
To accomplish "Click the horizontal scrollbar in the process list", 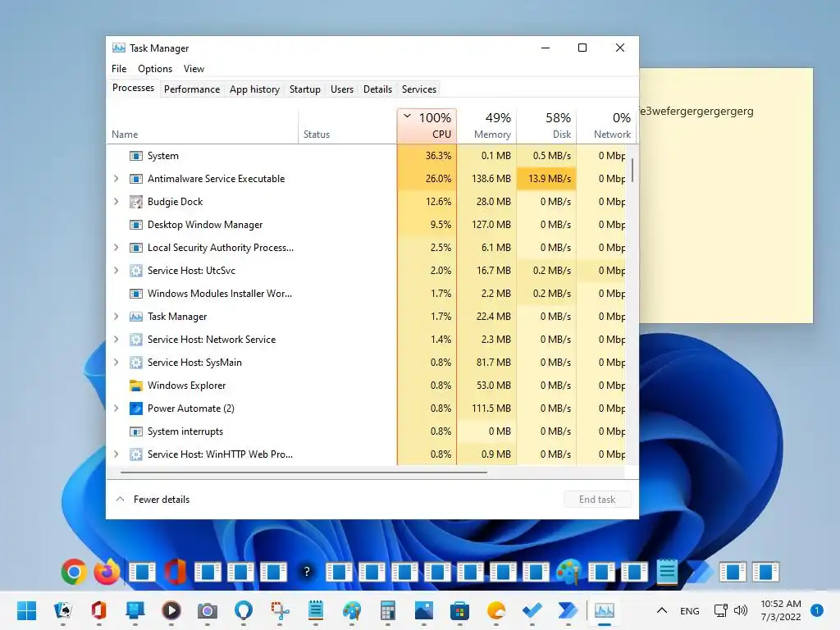I will (304, 472).
